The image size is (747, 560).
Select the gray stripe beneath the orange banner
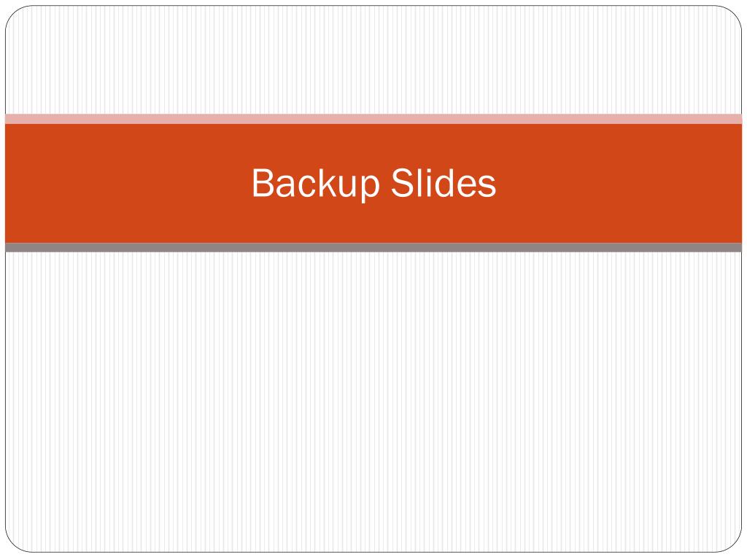pos(373,248)
